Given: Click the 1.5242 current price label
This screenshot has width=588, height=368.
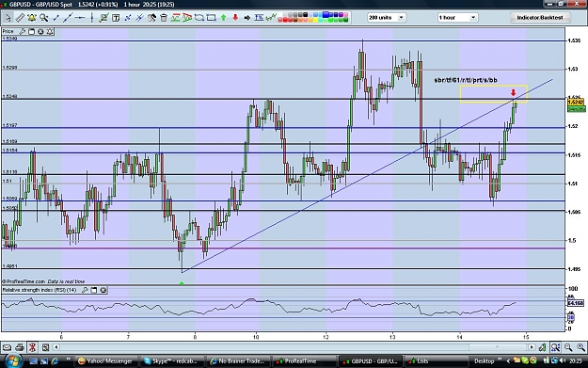Looking at the screenshot, I should tap(576, 102).
